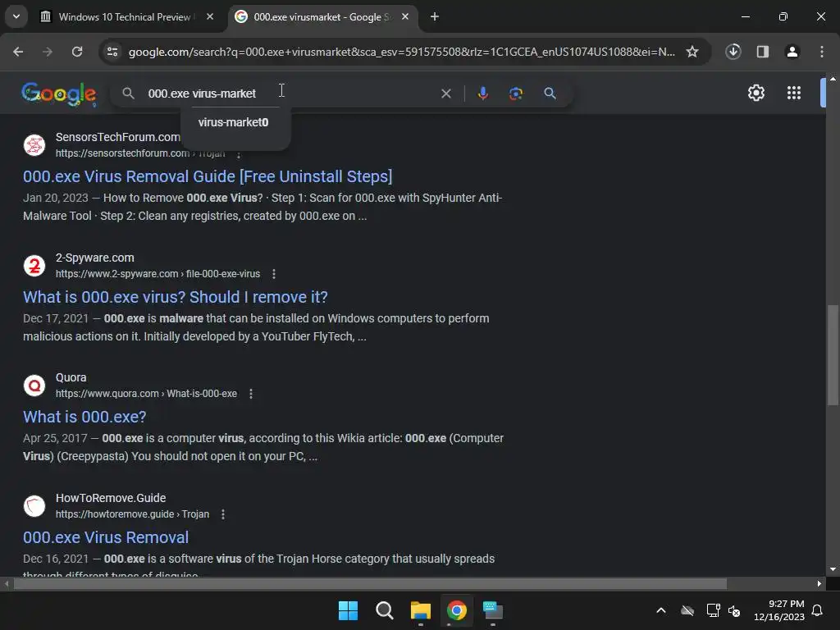Submit search with blue magnifier
The height and width of the screenshot is (630, 840).
(550, 94)
